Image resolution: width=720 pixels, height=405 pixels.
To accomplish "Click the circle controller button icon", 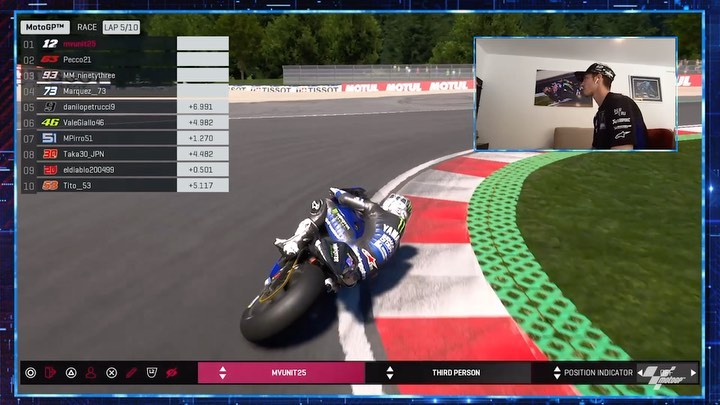I will click(31, 373).
